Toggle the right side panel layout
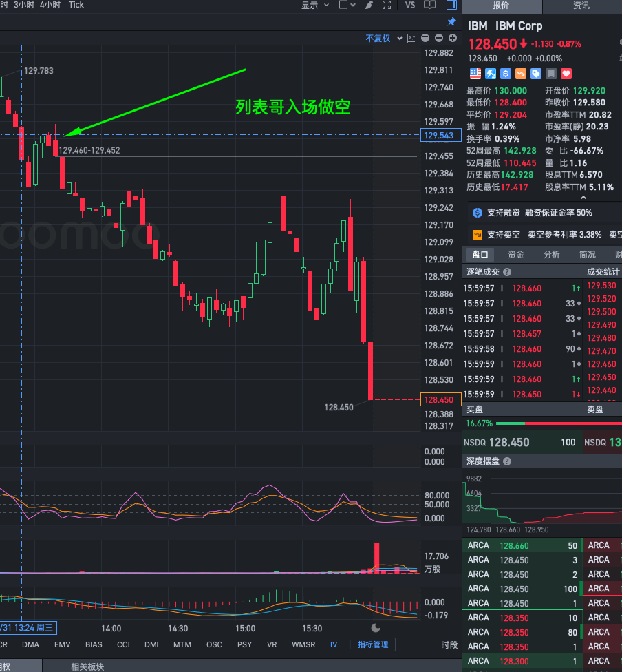This screenshot has width=622, height=672. 451,5
